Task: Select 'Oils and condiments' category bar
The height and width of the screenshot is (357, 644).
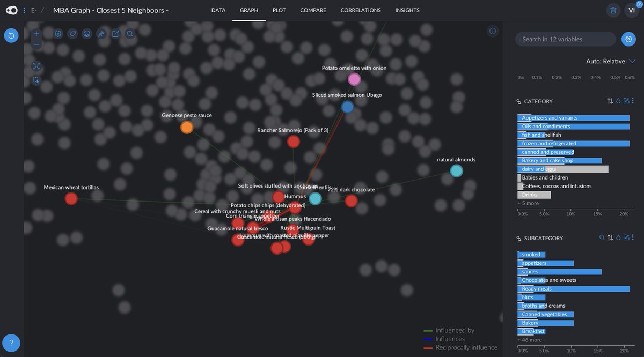Action: point(574,127)
